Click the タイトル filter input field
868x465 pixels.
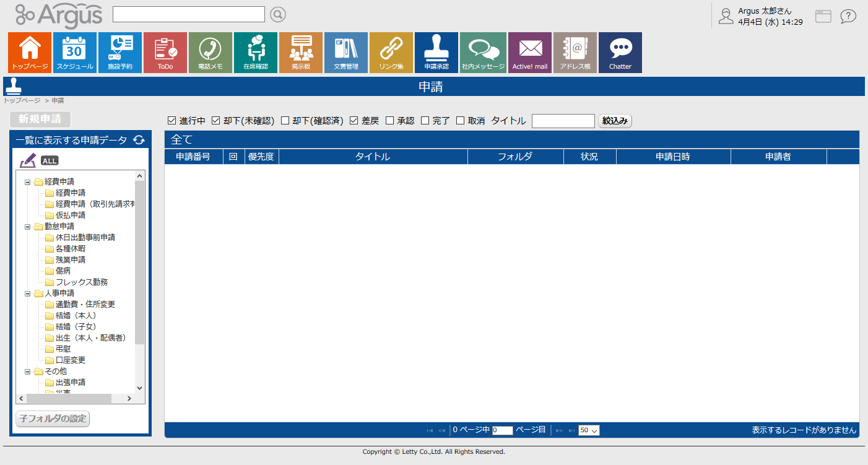pyautogui.click(x=563, y=121)
